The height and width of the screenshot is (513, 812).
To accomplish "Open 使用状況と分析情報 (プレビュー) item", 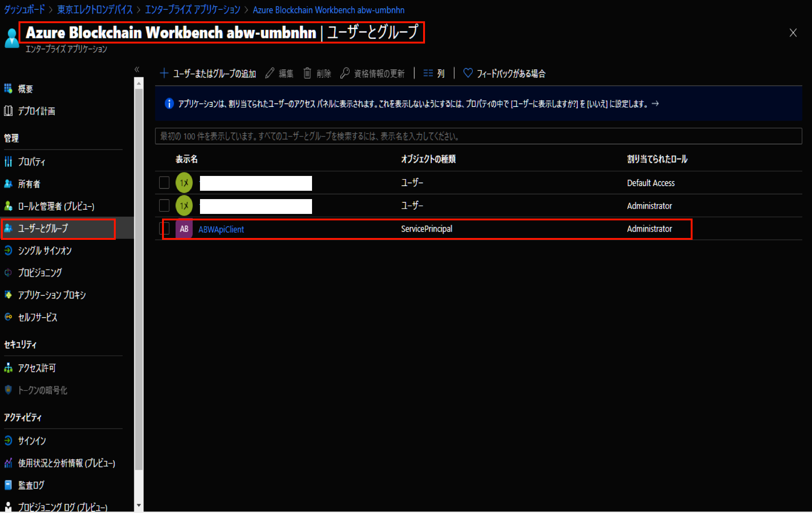I will coord(67,463).
